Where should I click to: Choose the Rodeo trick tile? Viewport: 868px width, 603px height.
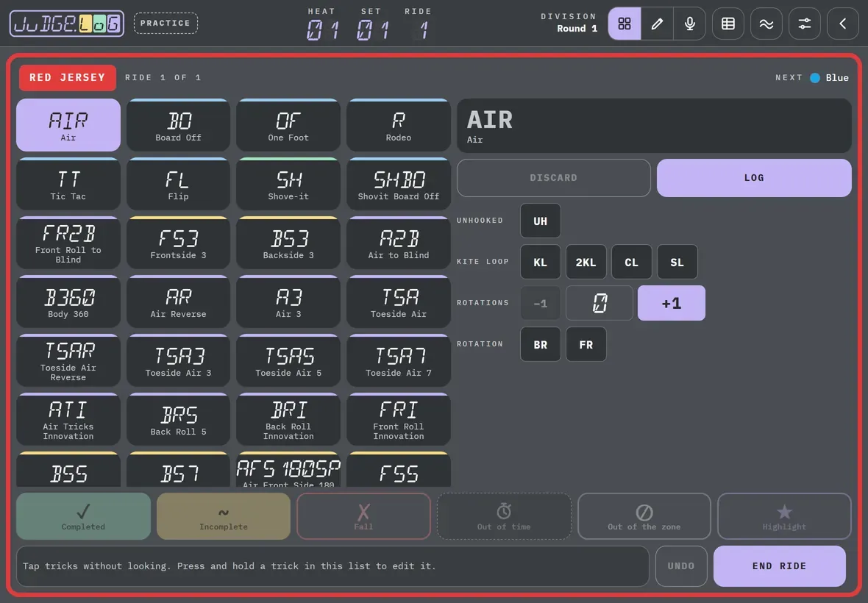(399, 126)
